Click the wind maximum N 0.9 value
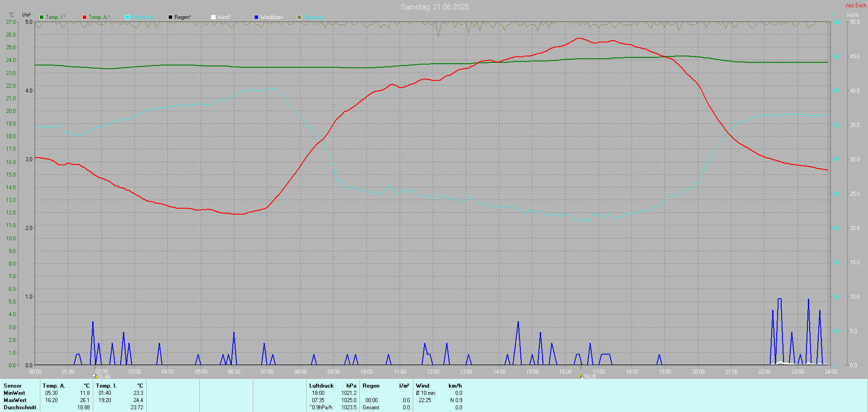This screenshot has height=412, width=868. (456, 400)
